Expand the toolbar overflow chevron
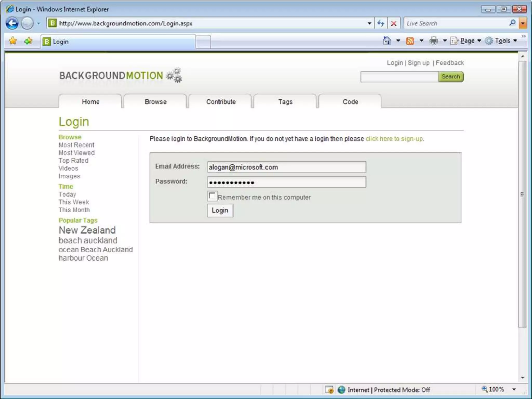Screen dimensions: 532x399 523,36
